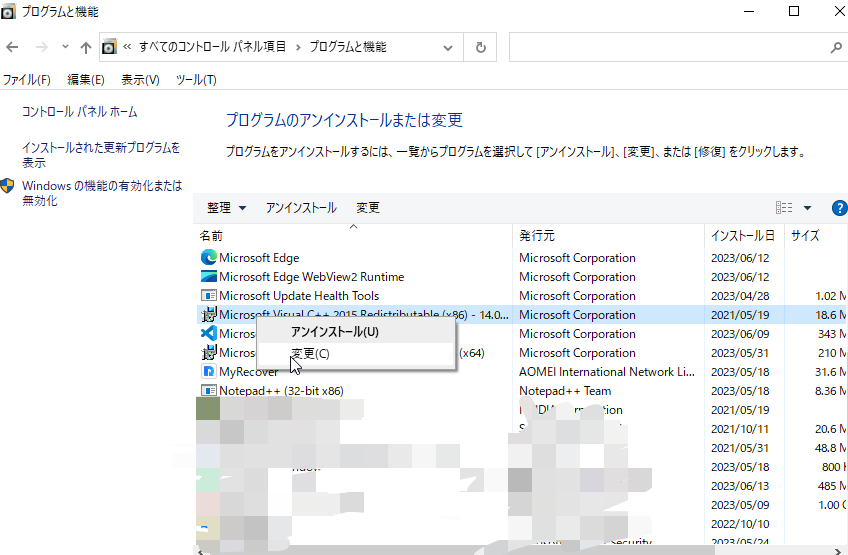Select the Edge WebView2 Runtime icon

(209, 276)
